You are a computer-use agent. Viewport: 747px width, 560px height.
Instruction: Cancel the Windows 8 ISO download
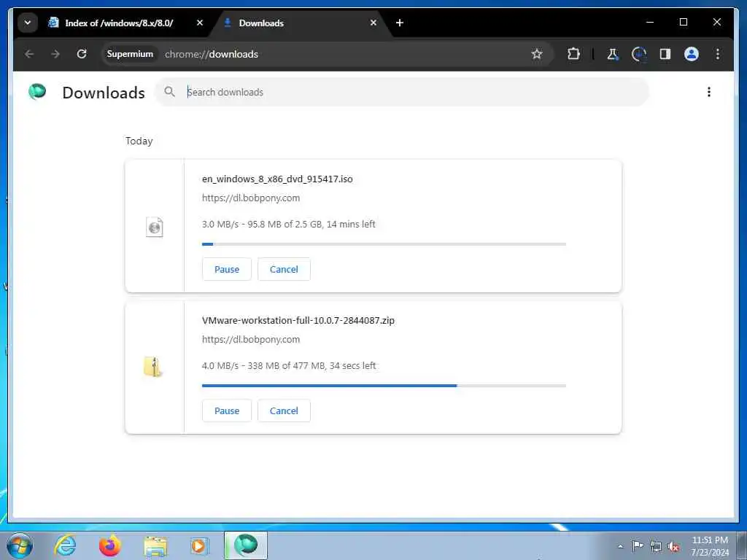[284, 269]
